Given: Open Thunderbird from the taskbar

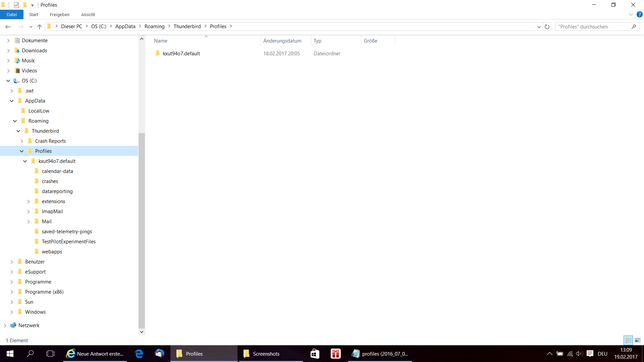Looking at the screenshot, I should click(x=159, y=354).
